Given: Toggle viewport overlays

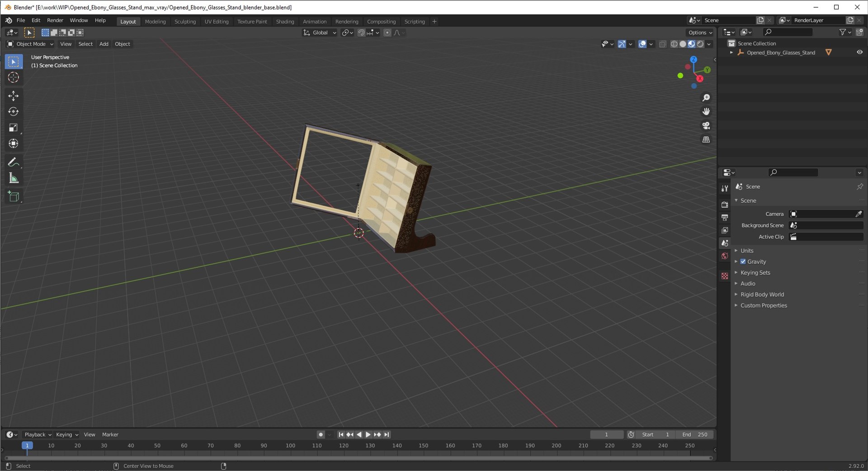Looking at the screenshot, I should (x=642, y=44).
